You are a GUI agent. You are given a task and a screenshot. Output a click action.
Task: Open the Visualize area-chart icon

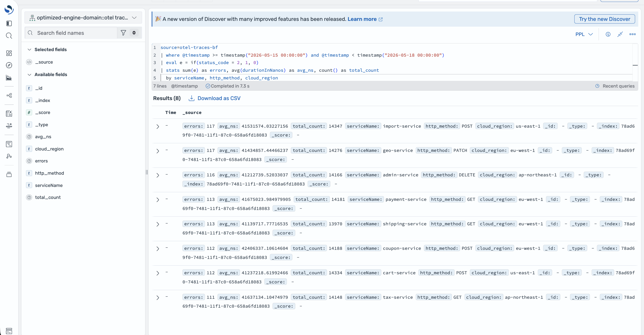(x=9, y=78)
